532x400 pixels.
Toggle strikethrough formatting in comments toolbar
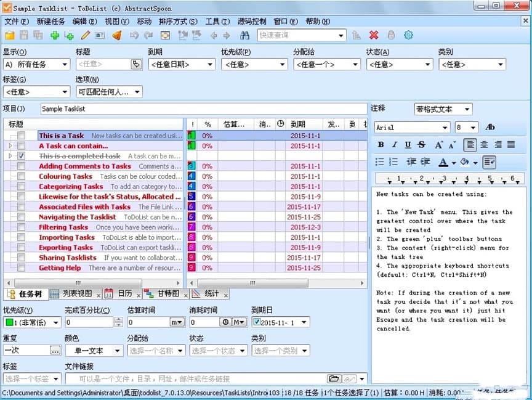coord(421,145)
